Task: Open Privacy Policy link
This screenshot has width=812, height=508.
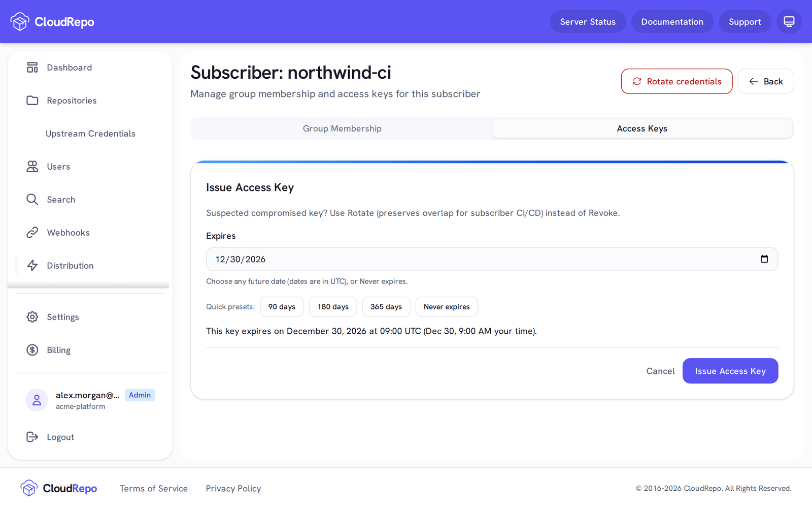Action: click(233, 488)
